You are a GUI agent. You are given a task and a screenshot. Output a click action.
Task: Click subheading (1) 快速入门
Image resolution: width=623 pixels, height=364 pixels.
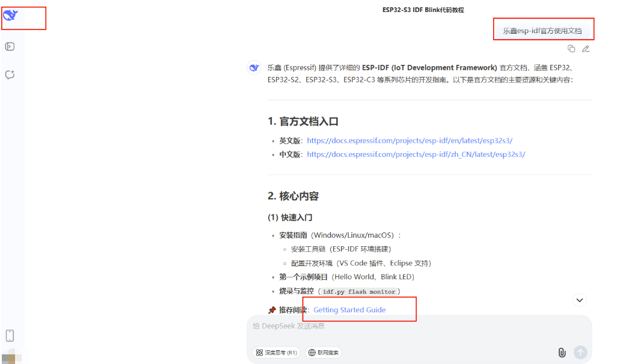click(290, 217)
